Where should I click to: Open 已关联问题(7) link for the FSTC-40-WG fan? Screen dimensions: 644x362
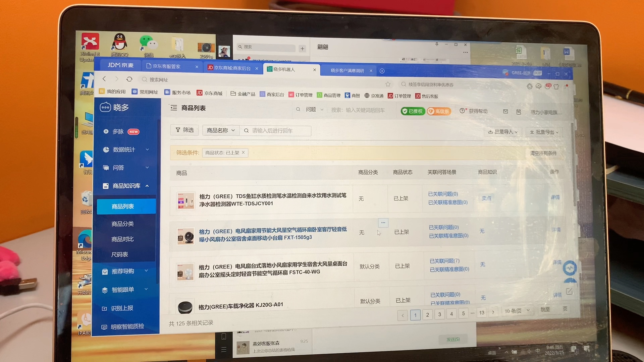(444, 261)
